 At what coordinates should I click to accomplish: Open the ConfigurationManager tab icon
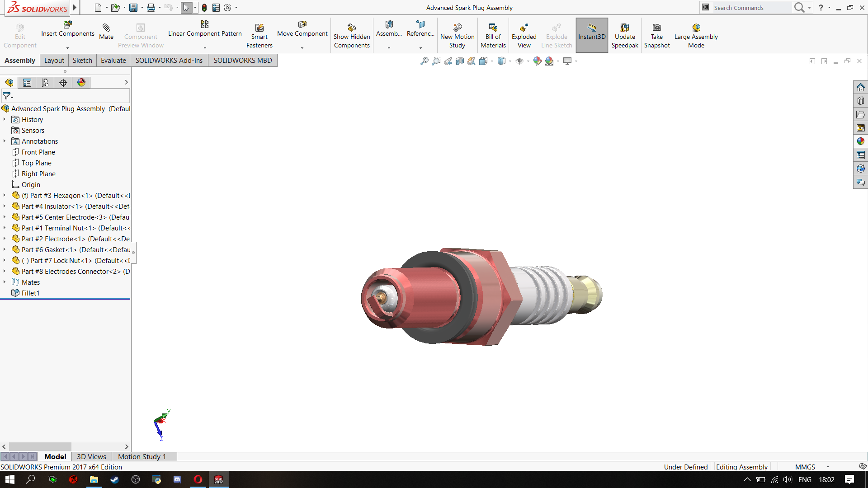(x=45, y=83)
